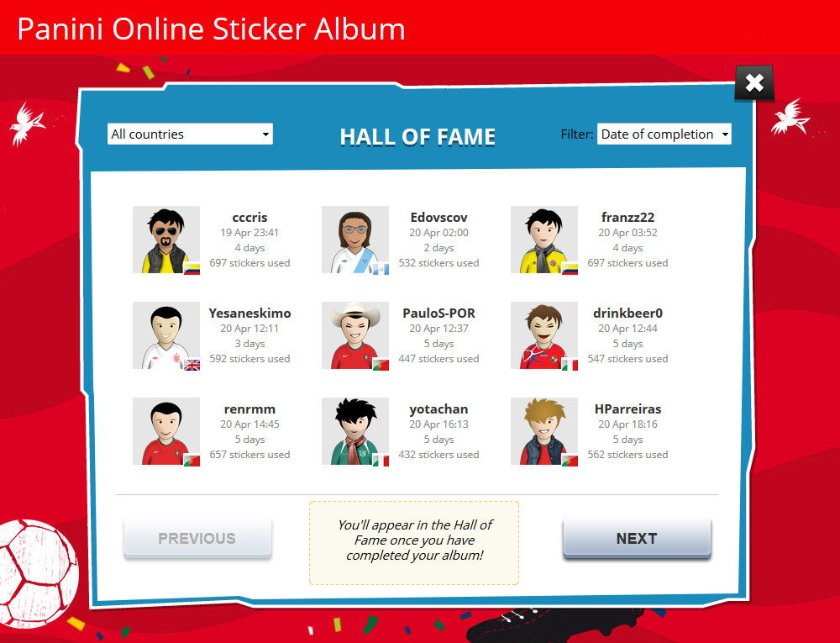The height and width of the screenshot is (643, 840).
Task: Expand the Date of completion filter
Action: pyautogui.click(x=664, y=134)
